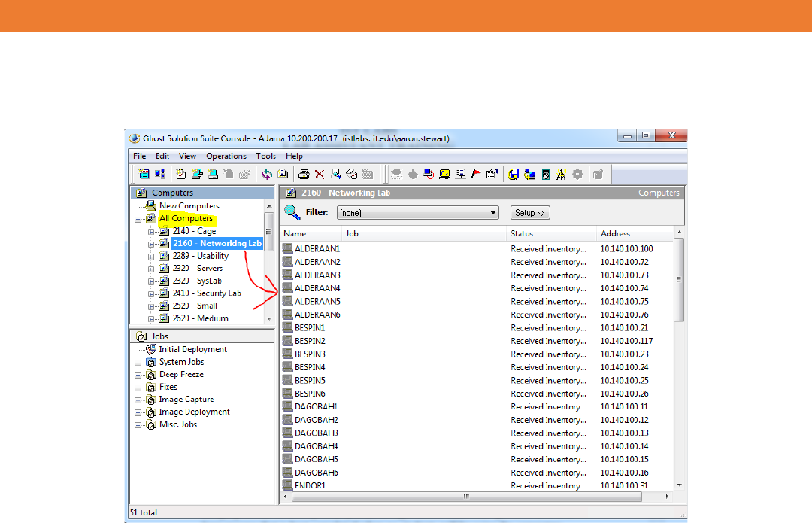
Task: Click the Jobs panel header icon
Action: 141,336
